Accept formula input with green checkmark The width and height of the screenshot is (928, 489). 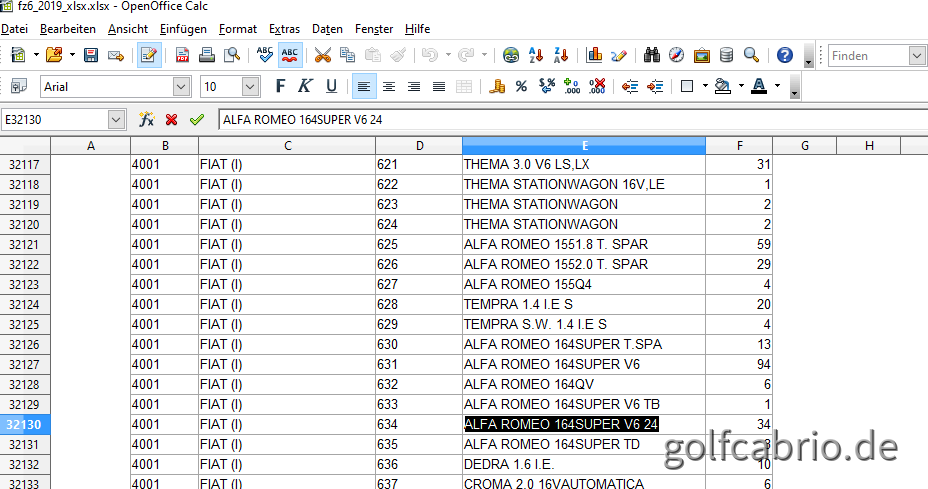click(196, 119)
